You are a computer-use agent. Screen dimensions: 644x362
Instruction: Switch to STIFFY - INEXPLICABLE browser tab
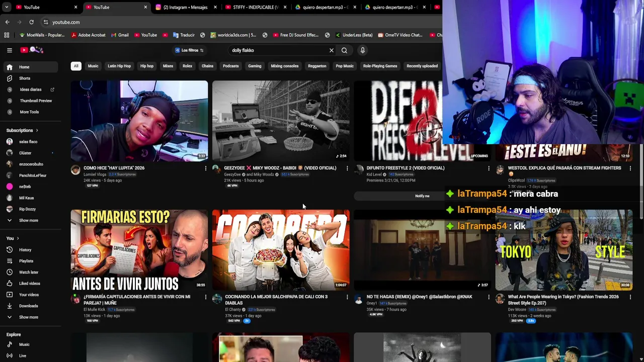pos(254,7)
